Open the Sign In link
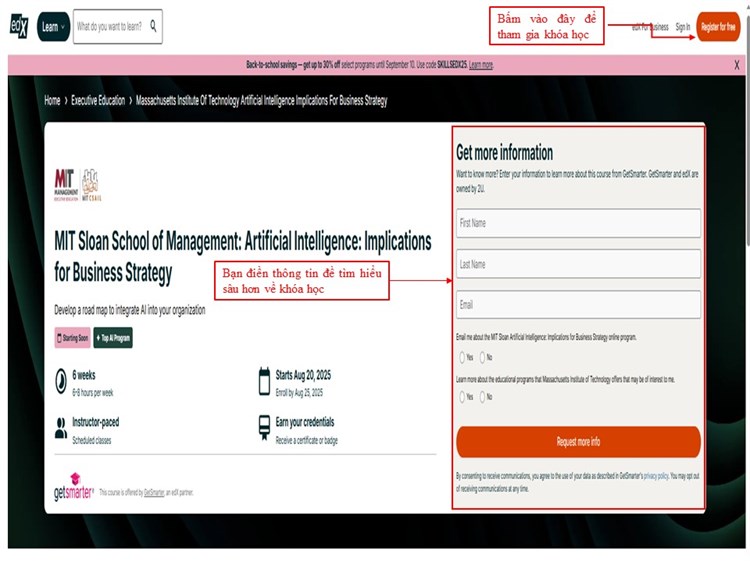This screenshot has width=750, height=563. [683, 27]
